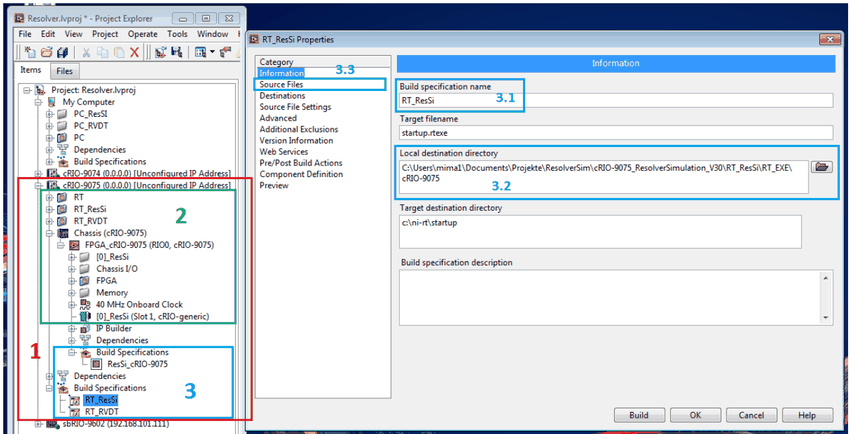Screen dimensions: 852x434
Task: Click the Build button
Action: click(x=639, y=415)
